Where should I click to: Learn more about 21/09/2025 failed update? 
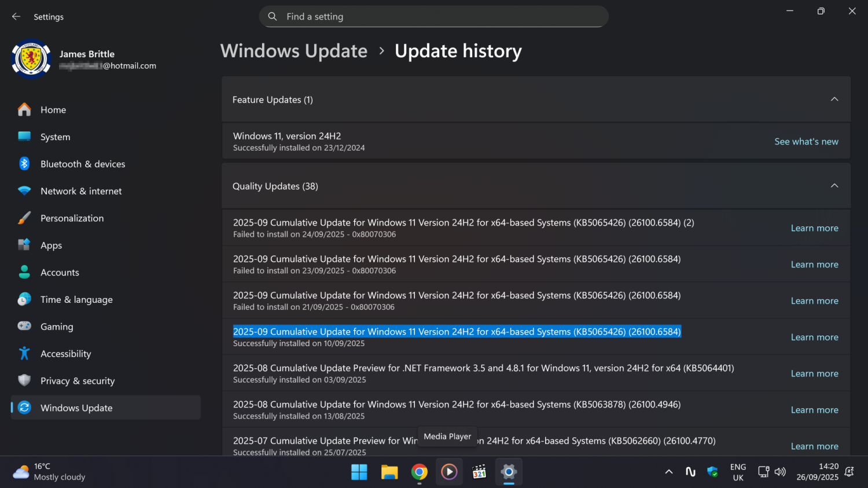click(814, 301)
